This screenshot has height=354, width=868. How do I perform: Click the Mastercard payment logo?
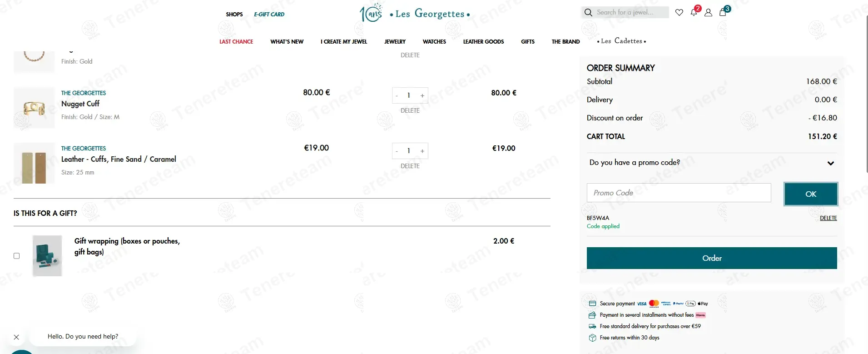pos(654,303)
